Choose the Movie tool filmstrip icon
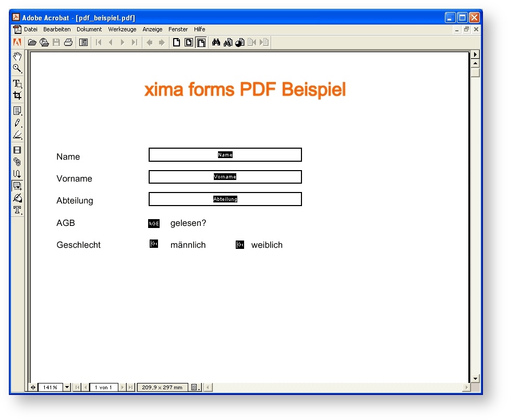508x420 pixels. pos(17,150)
